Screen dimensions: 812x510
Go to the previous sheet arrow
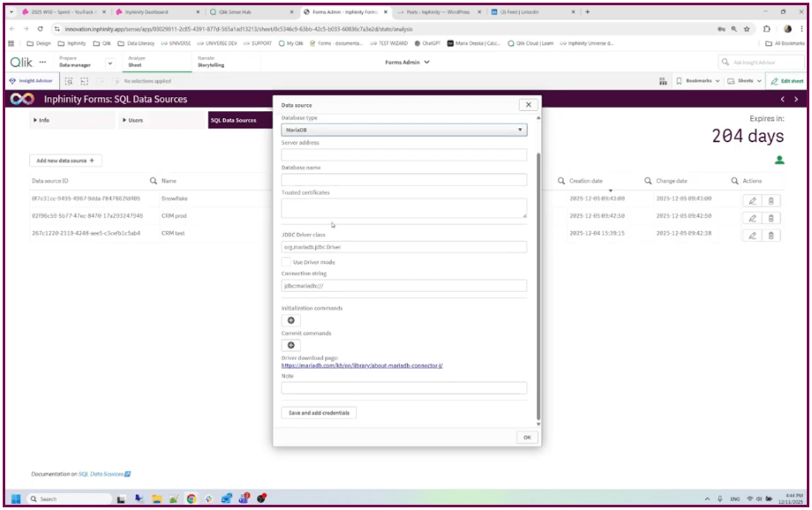coord(783,99)
